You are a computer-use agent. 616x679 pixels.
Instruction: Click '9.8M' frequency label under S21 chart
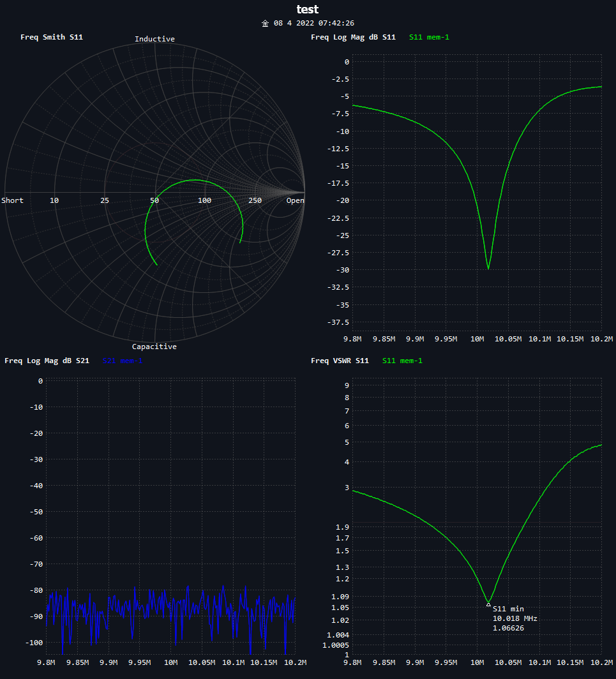point(47,662)
